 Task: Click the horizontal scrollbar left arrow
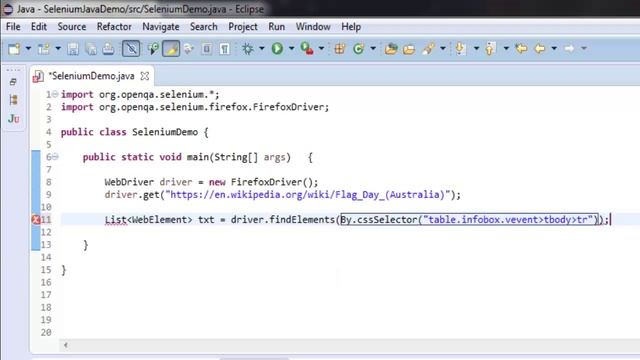(x=65, y=345)
